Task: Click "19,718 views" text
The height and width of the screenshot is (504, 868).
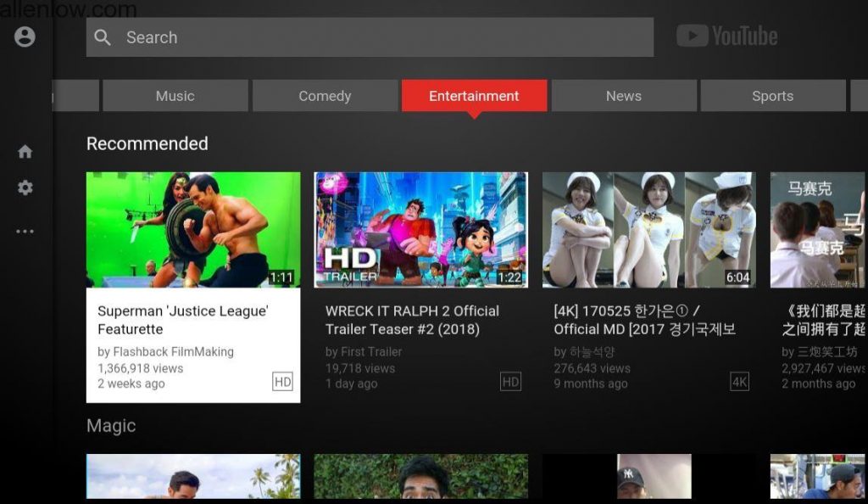Action: [x=360, y=368]
